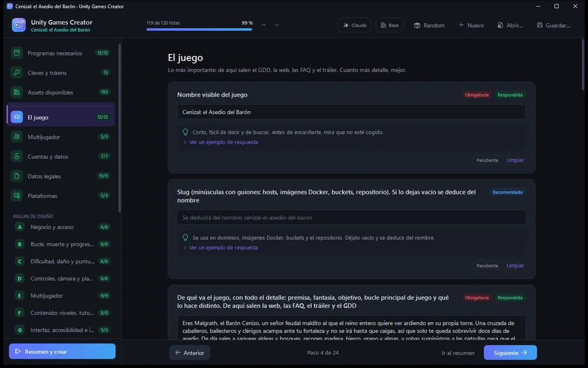Click the sparkle icon on the Claude button
588x368 pixels.
[x=345, y=26]
